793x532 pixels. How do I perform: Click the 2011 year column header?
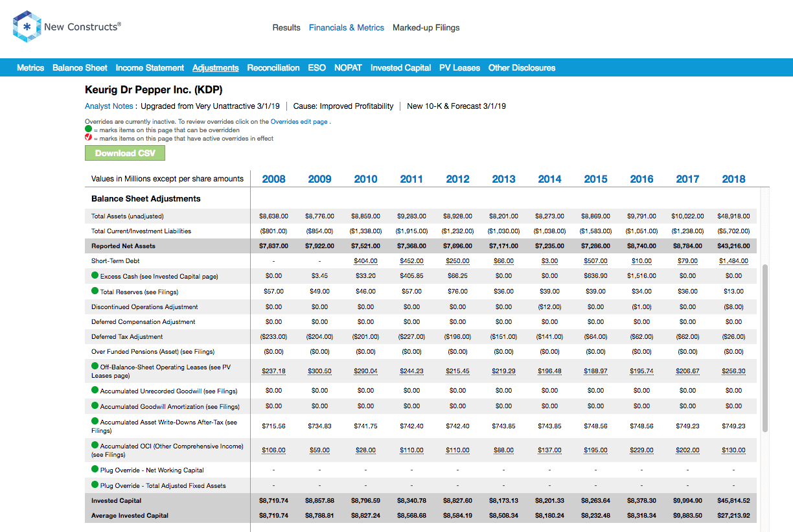412,179
